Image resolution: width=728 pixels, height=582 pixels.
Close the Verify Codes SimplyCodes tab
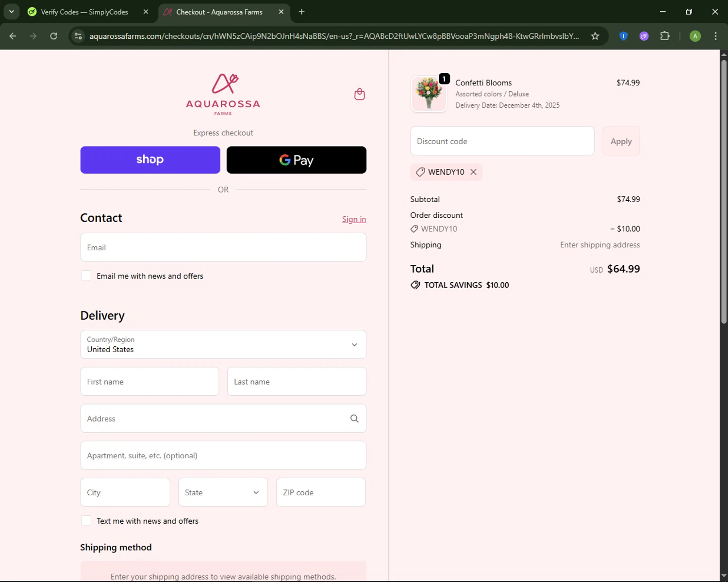146,12
